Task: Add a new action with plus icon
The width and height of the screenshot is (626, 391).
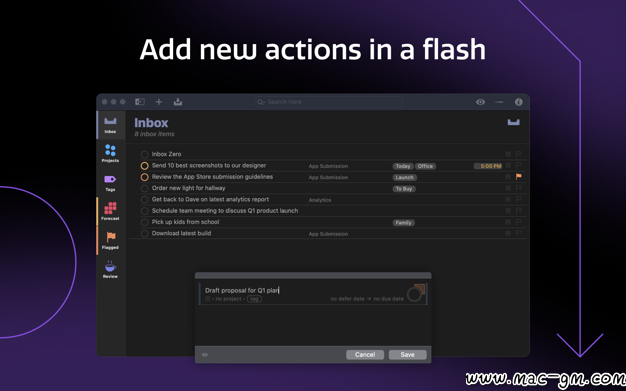Action: click(x=159, y=102)
